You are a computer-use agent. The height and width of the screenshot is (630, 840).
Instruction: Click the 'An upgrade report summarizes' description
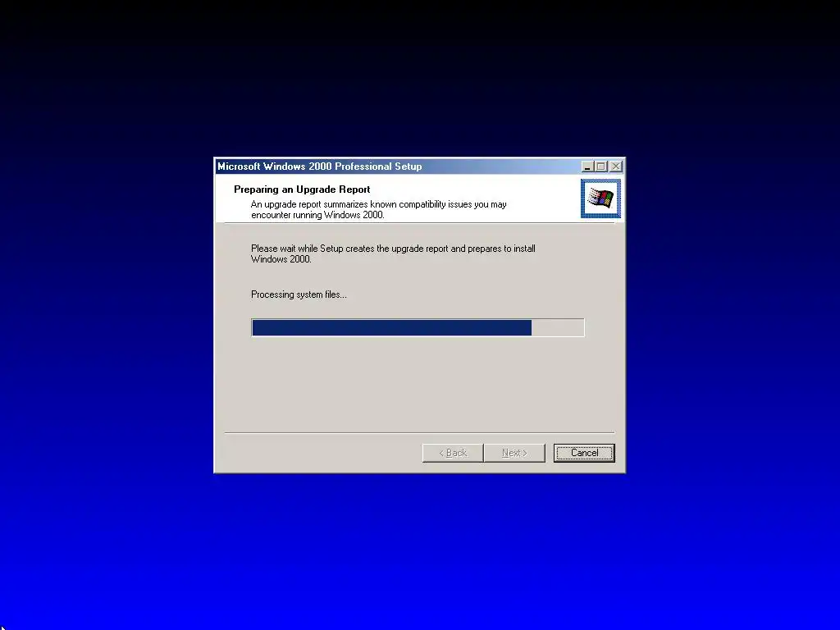tap(379, 209)
